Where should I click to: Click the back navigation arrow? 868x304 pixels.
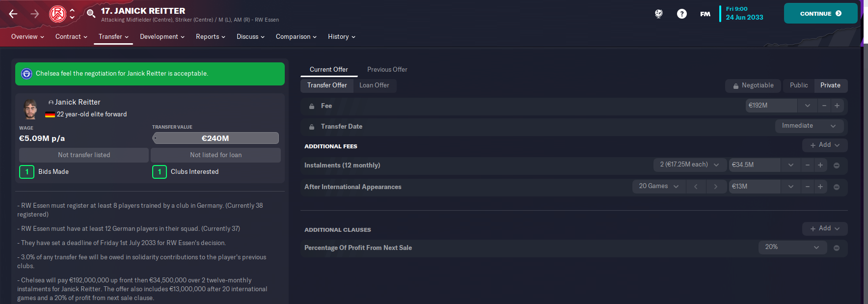point(13,14)
